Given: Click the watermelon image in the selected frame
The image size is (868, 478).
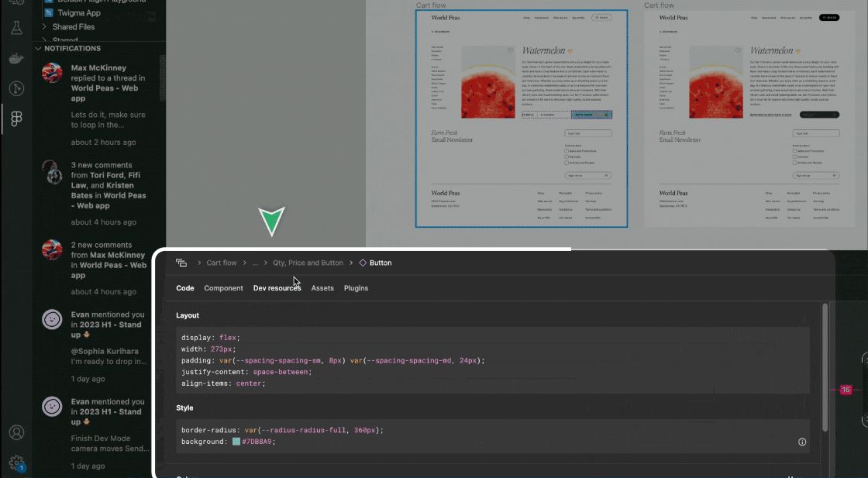Looking at the screenshot, I should click(x=488, y=82).
